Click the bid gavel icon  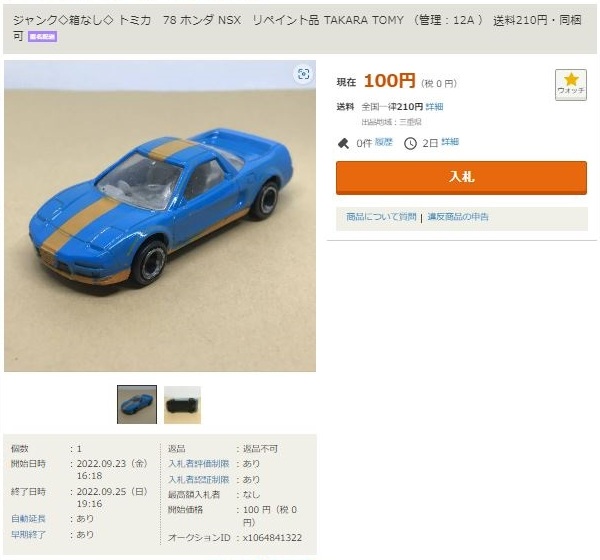coord(343,143)
